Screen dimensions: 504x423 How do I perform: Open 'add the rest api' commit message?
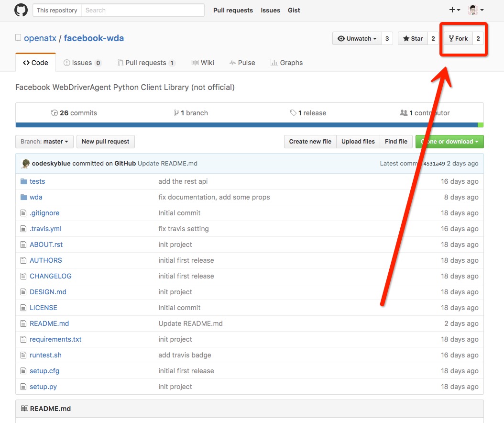click(183, 181)
